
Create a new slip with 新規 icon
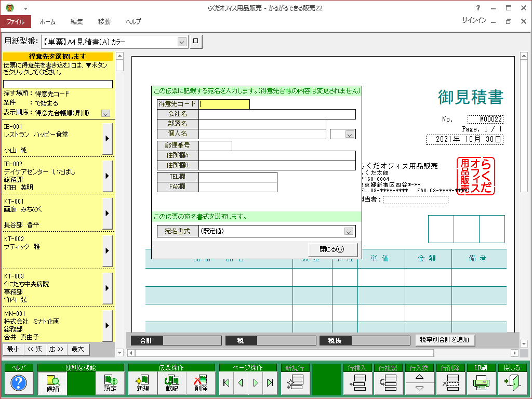tap(143, 383)
